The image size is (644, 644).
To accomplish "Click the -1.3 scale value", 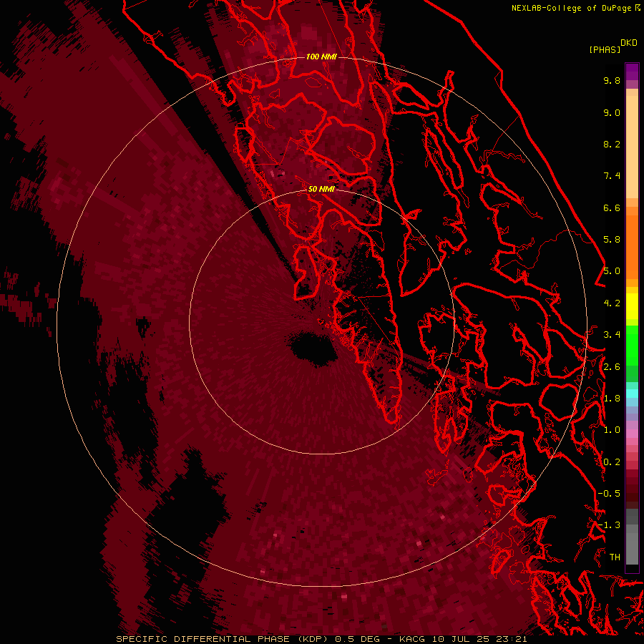I will [609, 525].
